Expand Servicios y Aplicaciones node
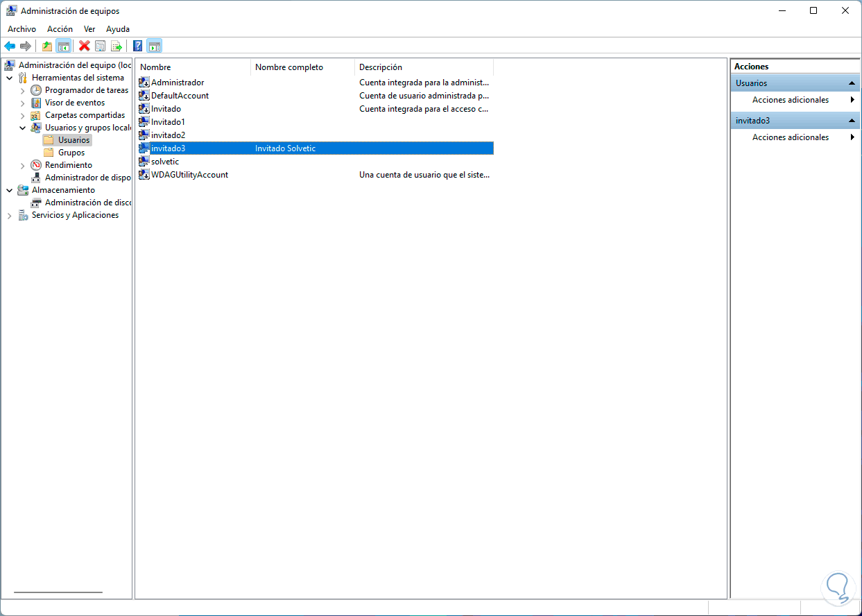 point(10,215)
